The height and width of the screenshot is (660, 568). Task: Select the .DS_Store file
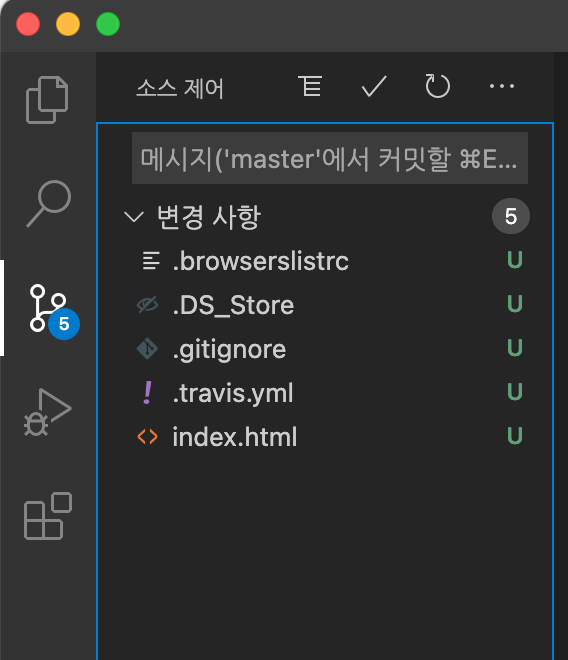pyautogui.click(x=325, y=304)
